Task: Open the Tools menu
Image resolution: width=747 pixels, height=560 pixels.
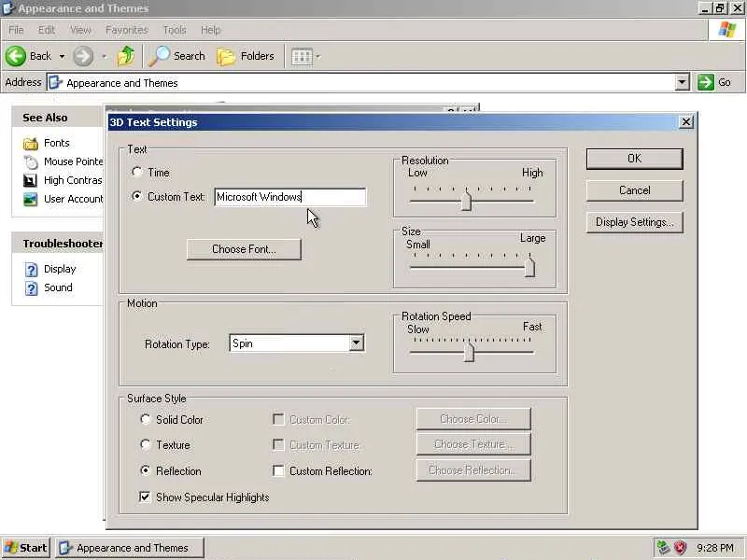Action: point(175,30)
